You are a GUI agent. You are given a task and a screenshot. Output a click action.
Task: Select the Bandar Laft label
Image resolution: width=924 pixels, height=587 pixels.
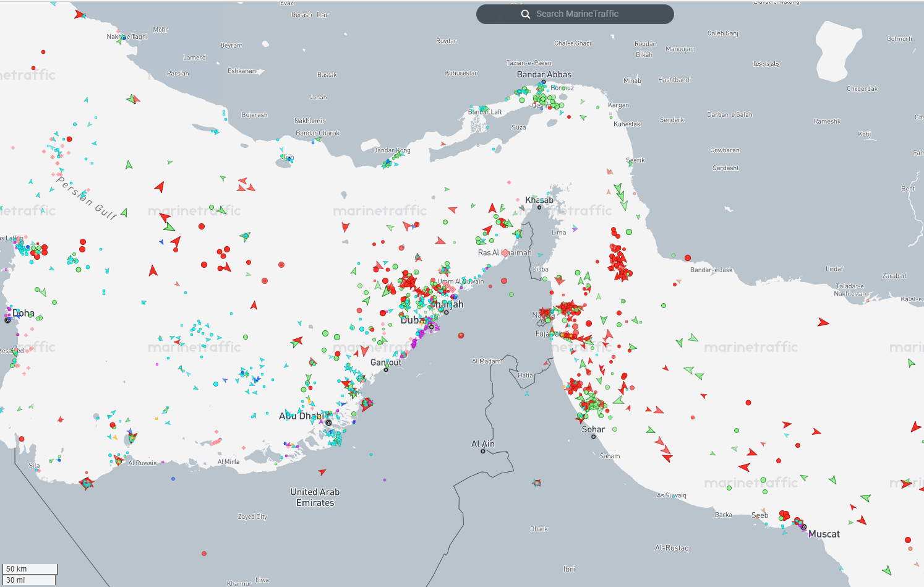tap(485, 112)
